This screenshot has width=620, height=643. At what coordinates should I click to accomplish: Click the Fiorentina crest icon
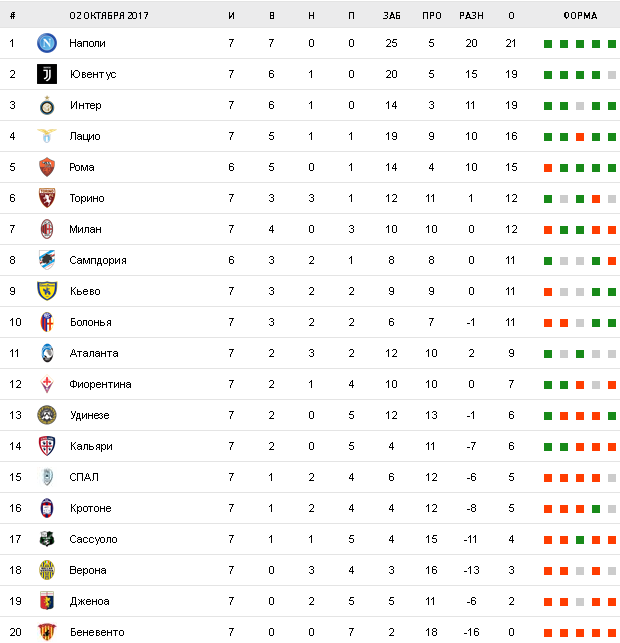point(46,384)
